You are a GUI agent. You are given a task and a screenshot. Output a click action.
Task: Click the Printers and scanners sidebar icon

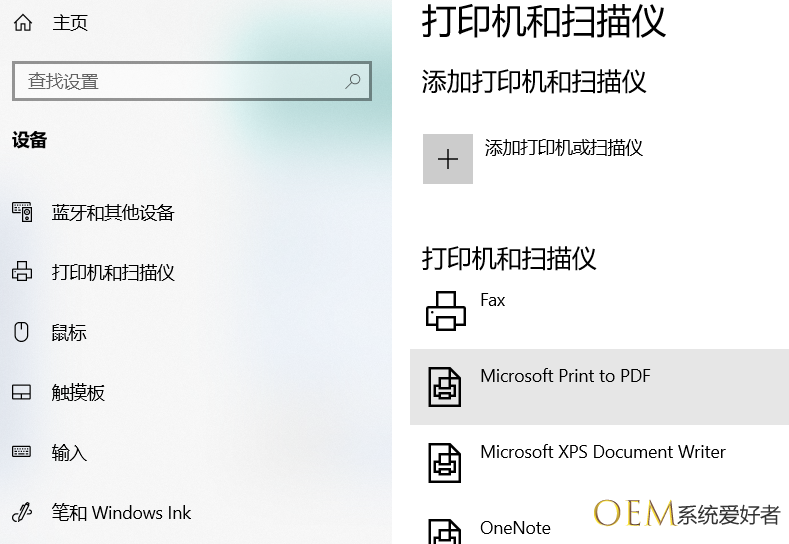tap(22, 272)
